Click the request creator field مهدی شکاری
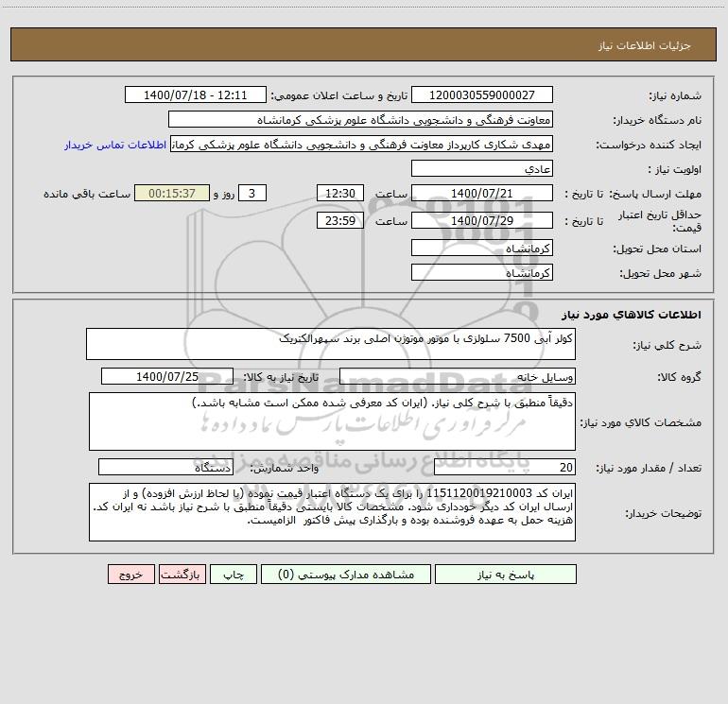This screenshot has width=728, height=704. pyautogui.click(x=362, y=144)
